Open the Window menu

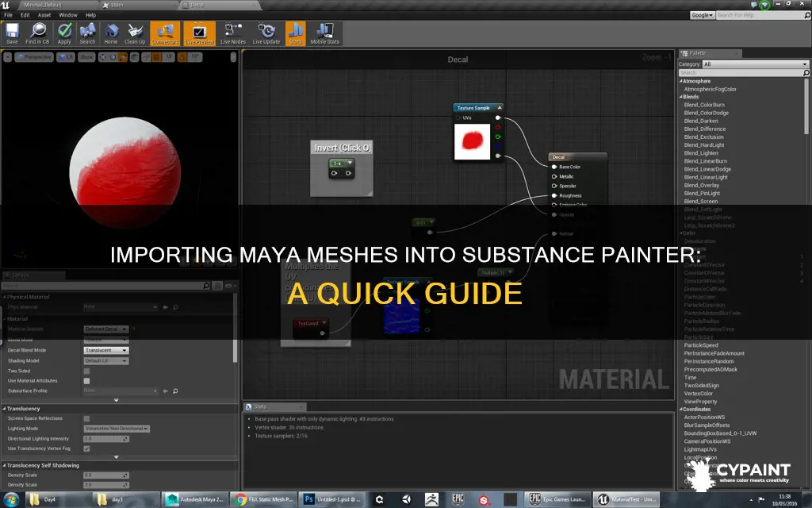click(x=68, y=15)
